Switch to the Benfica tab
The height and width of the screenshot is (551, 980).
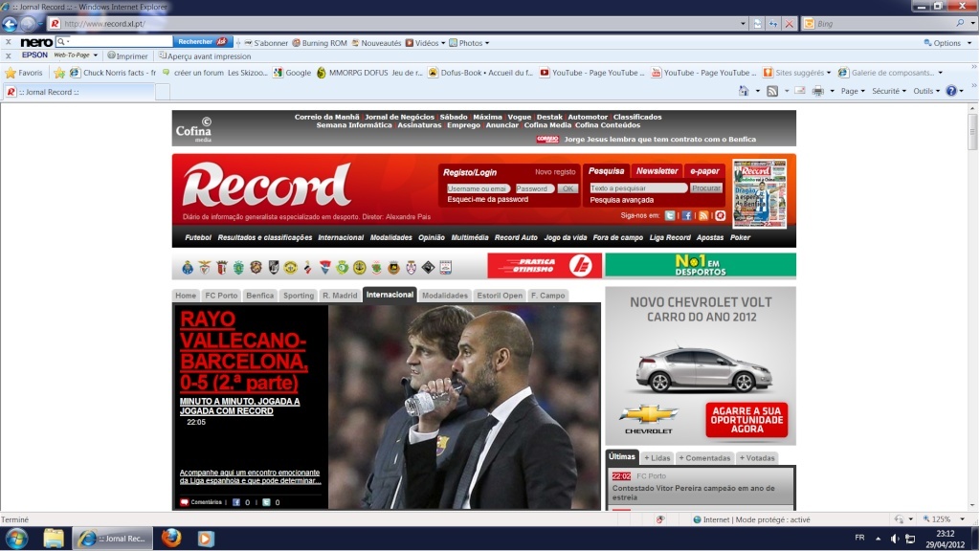(x=260, y=296)
